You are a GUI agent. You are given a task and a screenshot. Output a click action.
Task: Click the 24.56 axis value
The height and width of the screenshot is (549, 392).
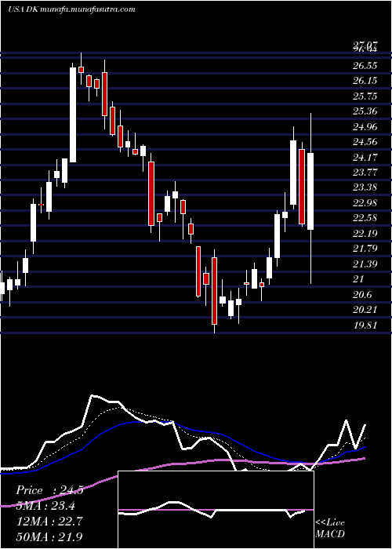[365, 142]
